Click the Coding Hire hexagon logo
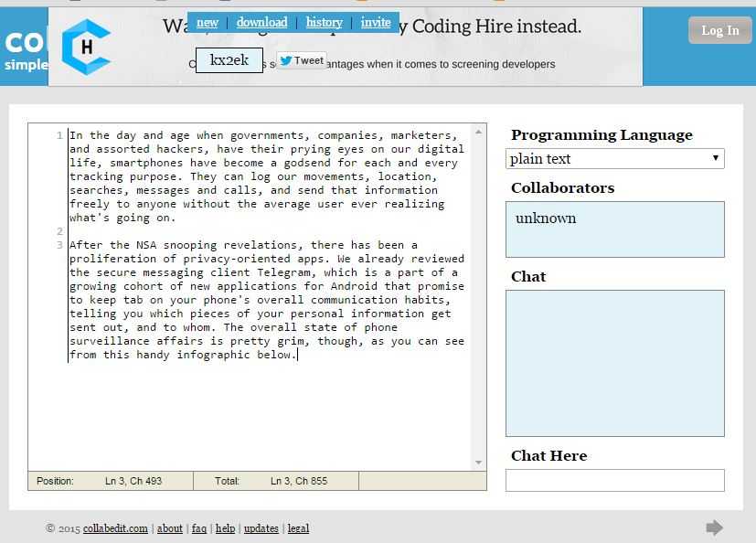The width and height of the screenshot is (756, 543). (86, 48)
